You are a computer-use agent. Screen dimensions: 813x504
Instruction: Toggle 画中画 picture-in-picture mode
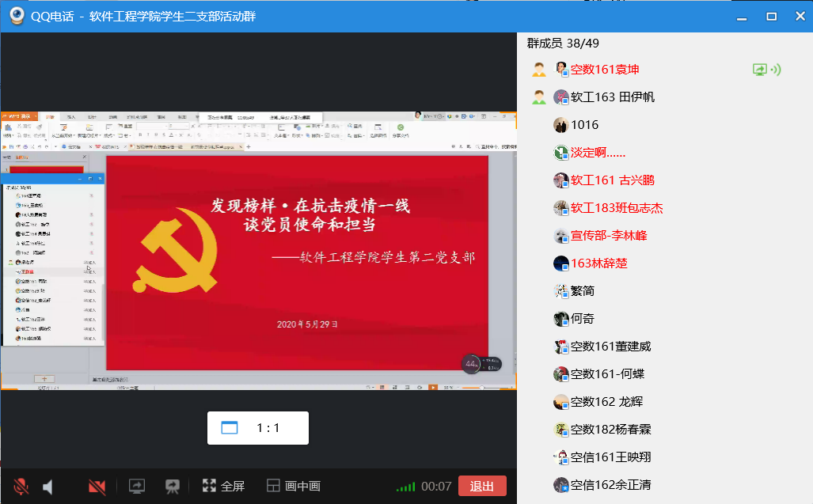294,486
